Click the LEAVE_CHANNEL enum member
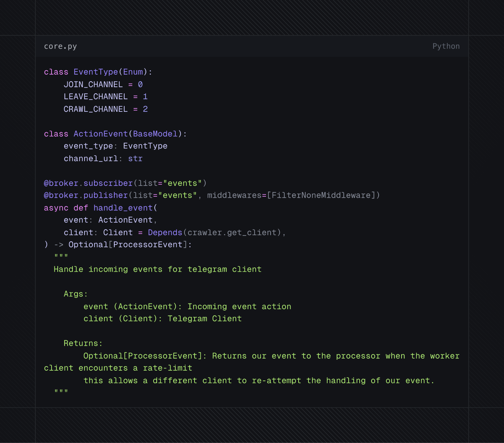 click(95, 97)
